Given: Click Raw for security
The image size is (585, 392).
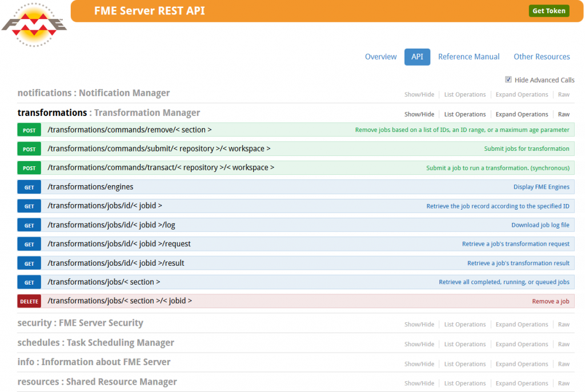Looking at the screenshot, I should point(564,325).
